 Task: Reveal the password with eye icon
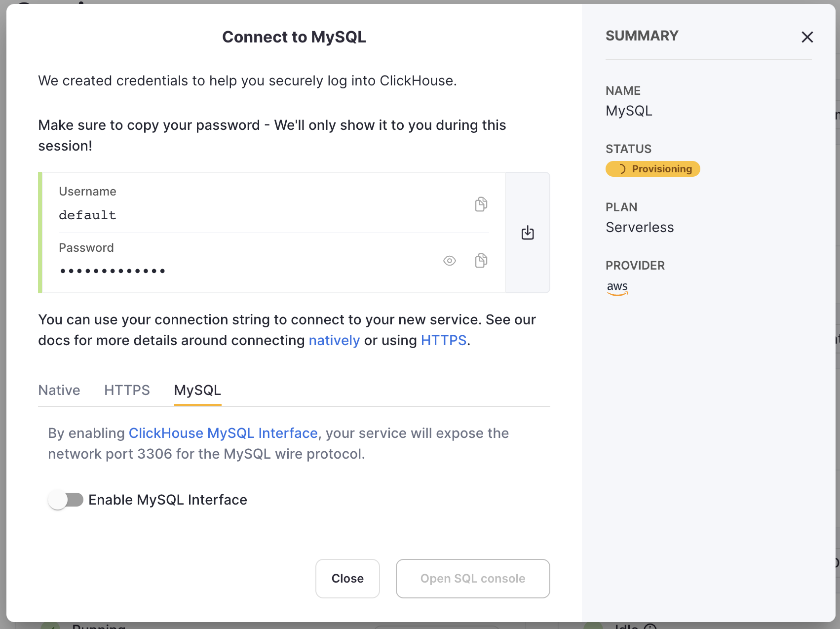(449, 261)
